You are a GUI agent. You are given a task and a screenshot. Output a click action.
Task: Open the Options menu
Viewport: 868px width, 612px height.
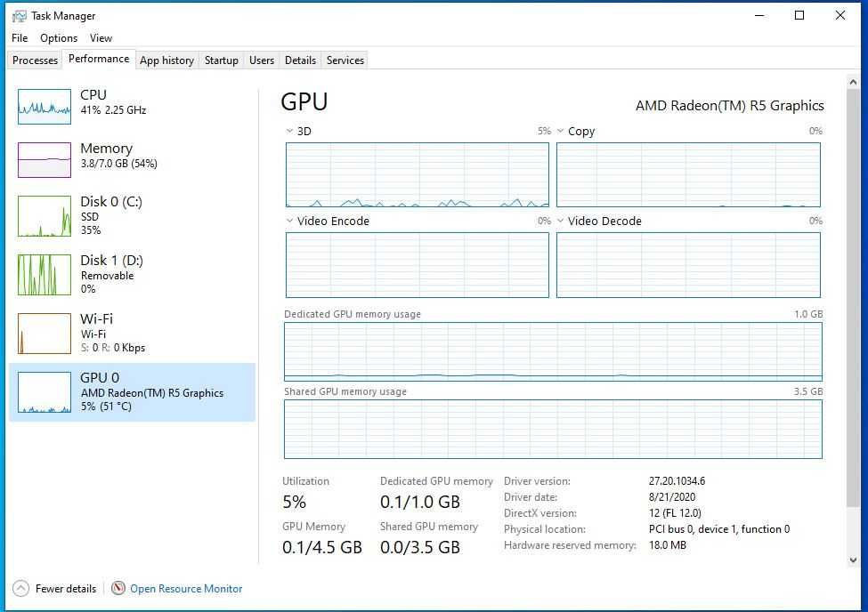click(59, 38)
